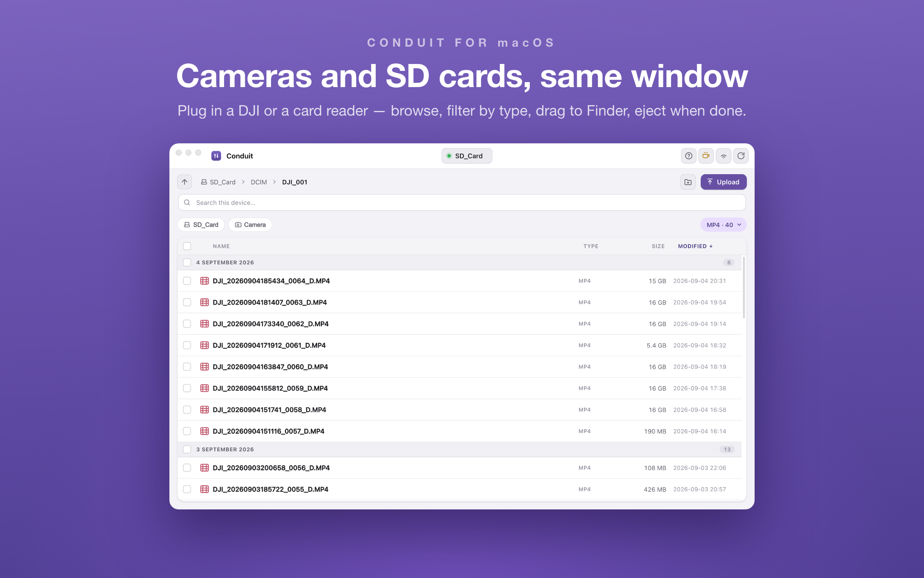Viewport: 924px width, 578px height.
Task: Click the 2026-09-04 16:14 modified date
Action: [x=700, y=431]
